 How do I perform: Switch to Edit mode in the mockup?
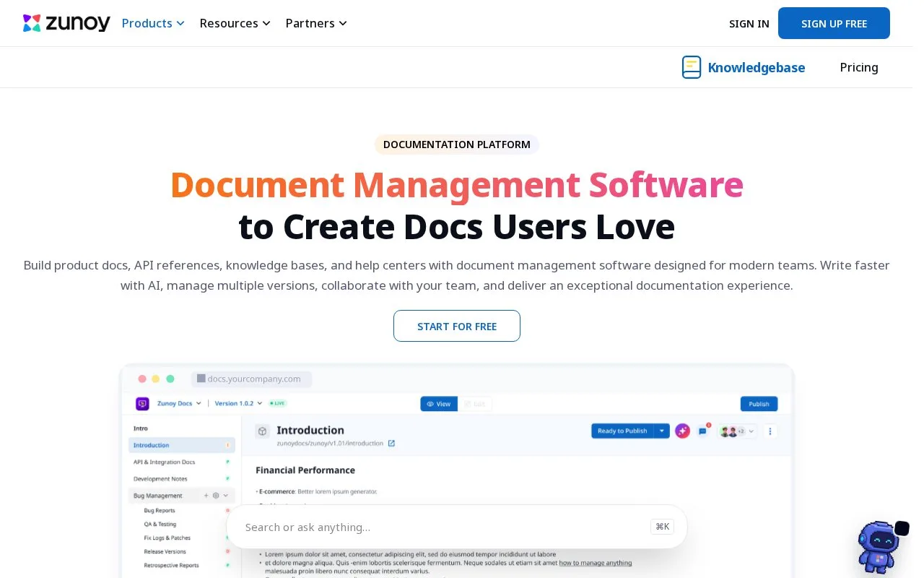click(474, 404)
